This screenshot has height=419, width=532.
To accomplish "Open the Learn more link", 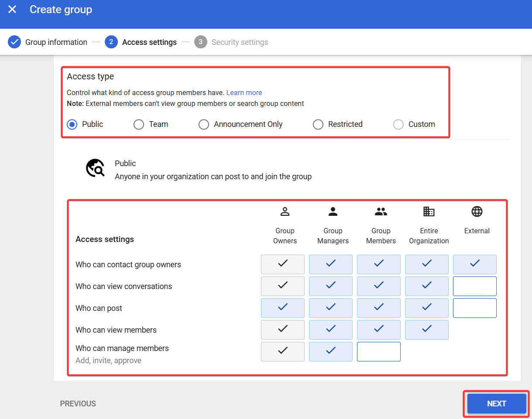I will point(244,92).
